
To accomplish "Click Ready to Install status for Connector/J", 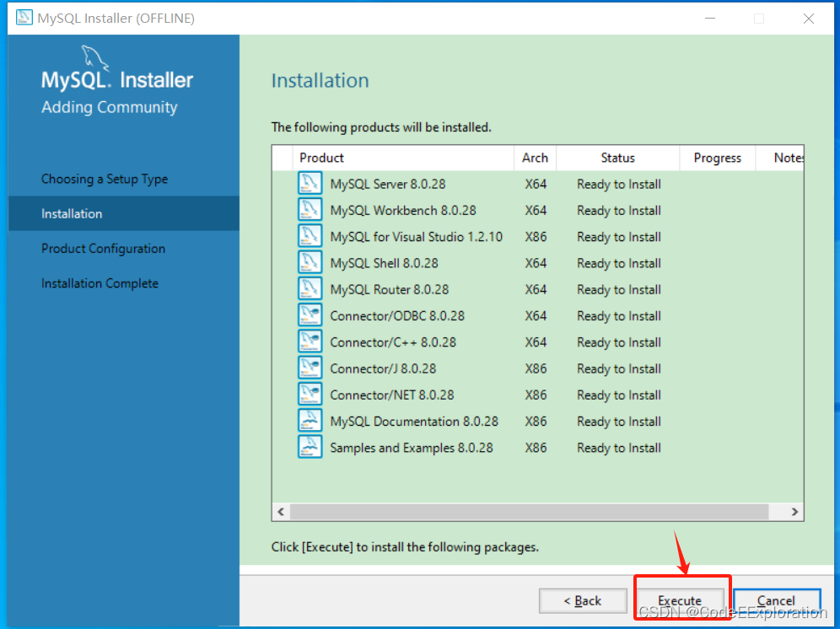I will 619,368.
